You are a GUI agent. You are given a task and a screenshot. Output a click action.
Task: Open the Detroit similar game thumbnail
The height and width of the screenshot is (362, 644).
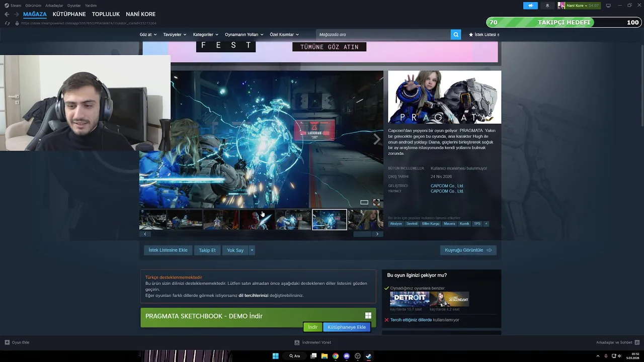[410, 299]
